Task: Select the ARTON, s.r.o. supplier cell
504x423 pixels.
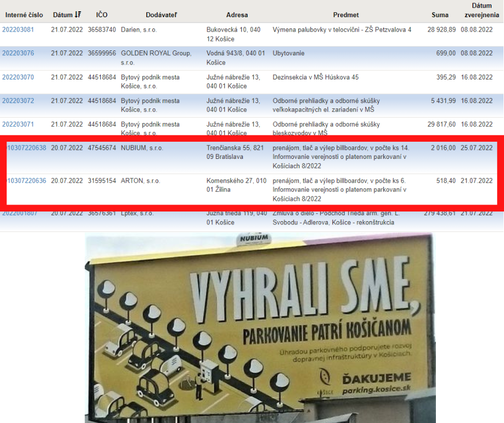Action: point(141,181)
